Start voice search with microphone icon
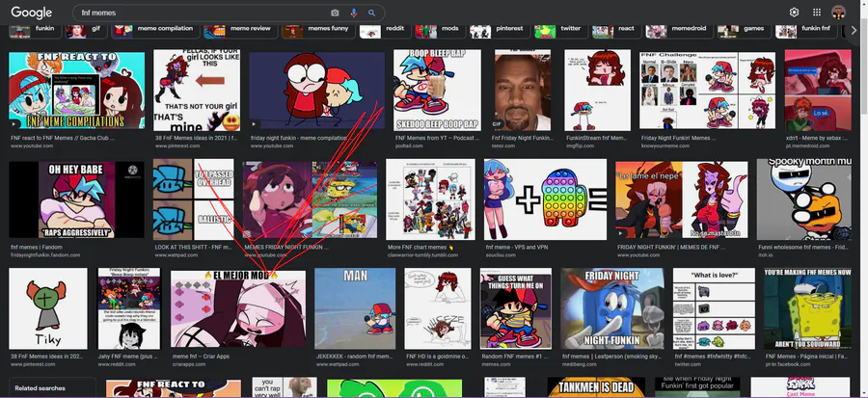 click(x=354, y=13)
